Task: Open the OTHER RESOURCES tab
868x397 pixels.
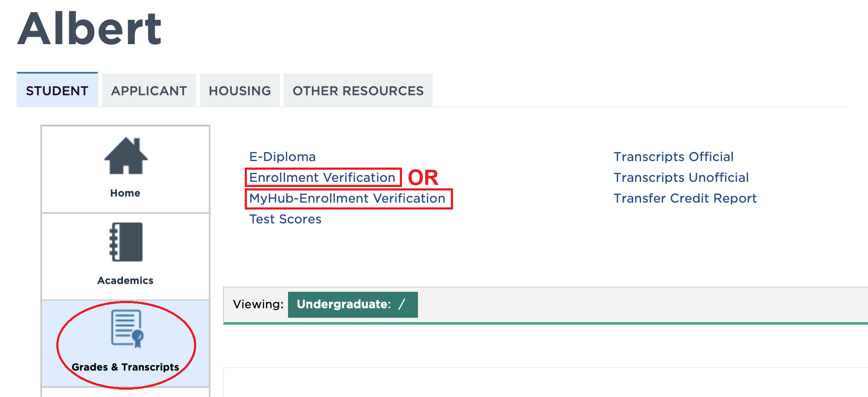Action: click(358, 90)
